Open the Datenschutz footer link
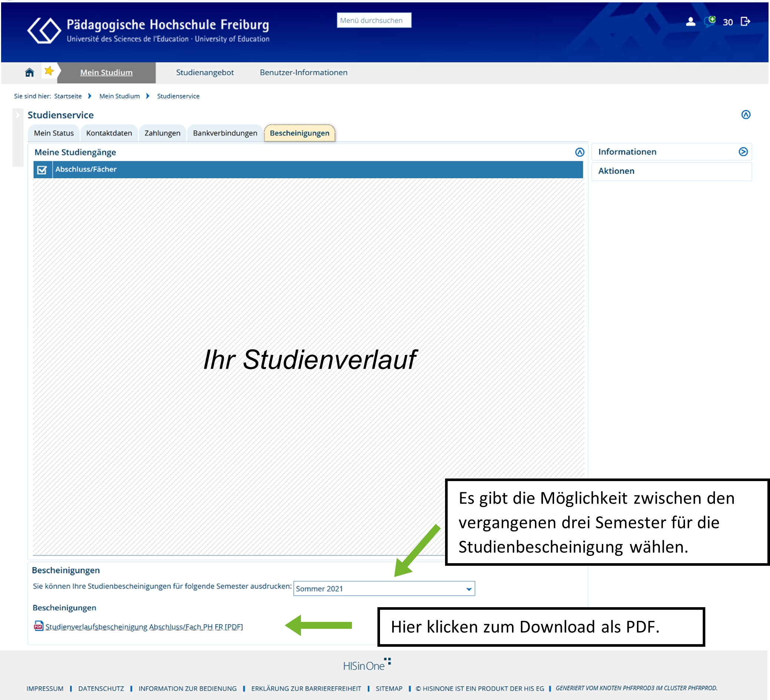The height and width of the screenshot is (700, 770). 101,688
